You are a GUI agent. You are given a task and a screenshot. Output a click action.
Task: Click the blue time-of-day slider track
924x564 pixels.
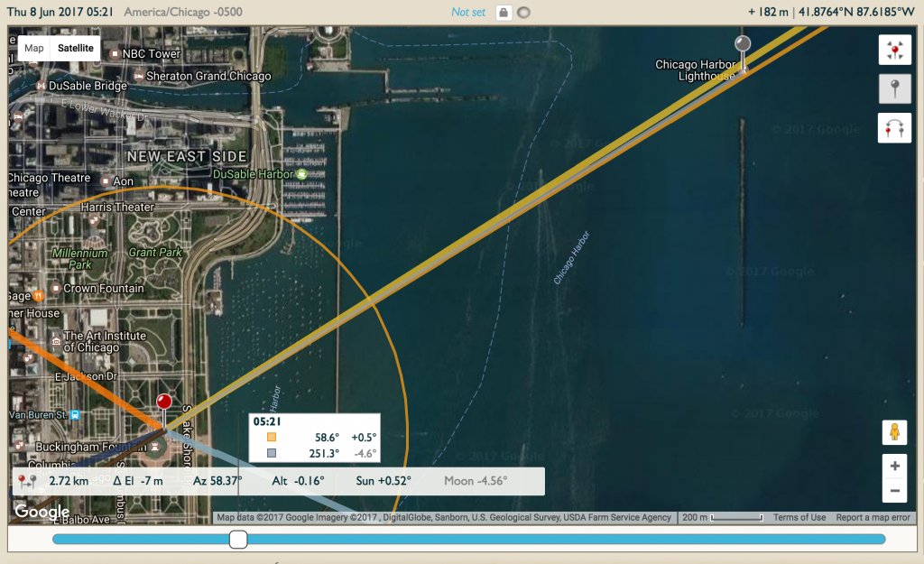[468, 539]
